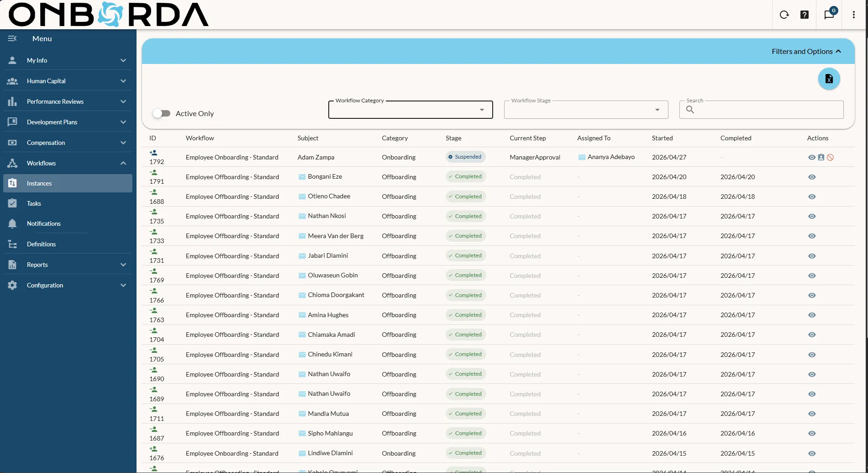Image resolution: width=868 pixels, height=473 pixels.
Task: Expand the Development Plans chevron
Action: (x=123, y=122)
